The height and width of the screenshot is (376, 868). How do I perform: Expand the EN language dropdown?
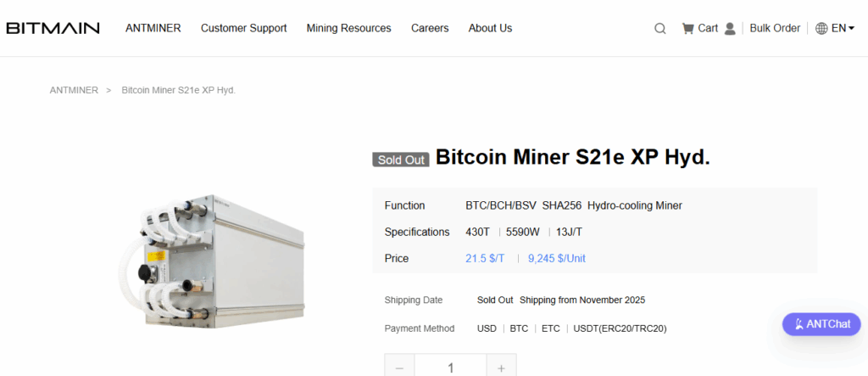click(843, 28)
